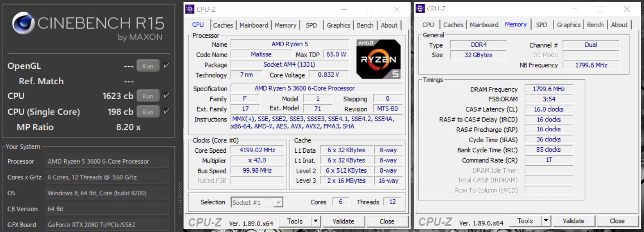This screenshot has height=232, width=644.
Task: Click the Code Name Matisse value
Action: click(x=261, y=54)
